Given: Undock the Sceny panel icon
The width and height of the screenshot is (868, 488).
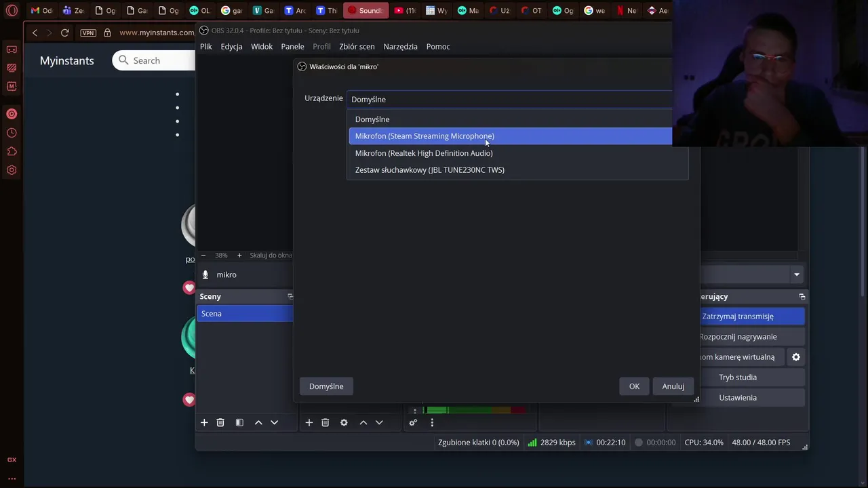Looking at the screenshot, I should tap(290, 296).
